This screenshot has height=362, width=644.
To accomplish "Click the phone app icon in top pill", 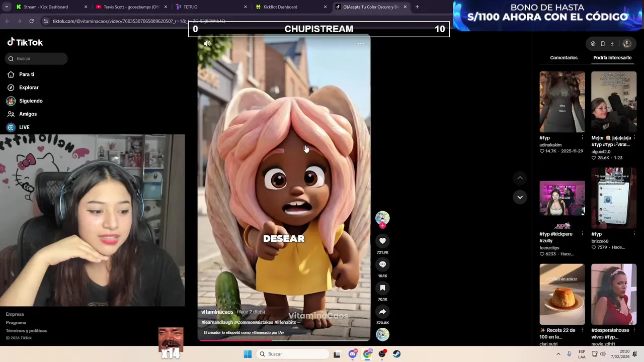I will click(x=602, y=44).
